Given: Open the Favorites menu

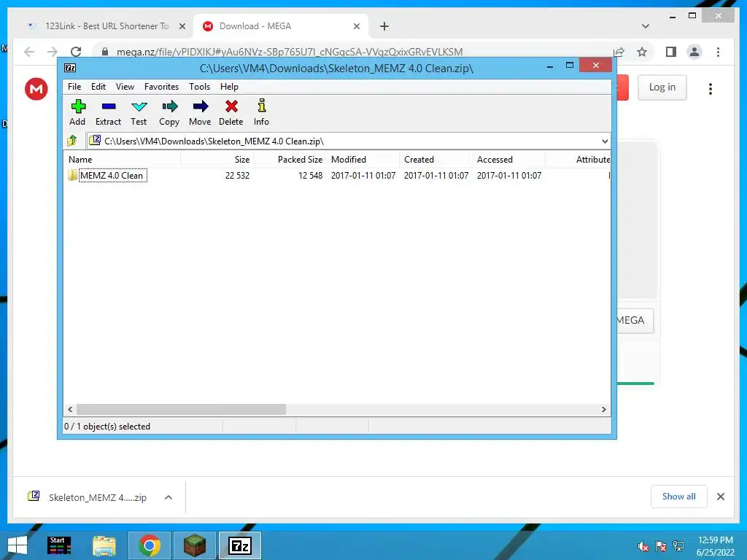Looking at the screenshot, I should pyautogui.click(x=161, y=87).
